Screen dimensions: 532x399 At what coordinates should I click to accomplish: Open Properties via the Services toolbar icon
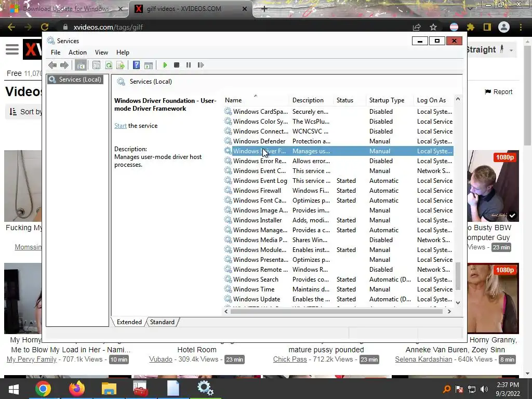point(96,65)
